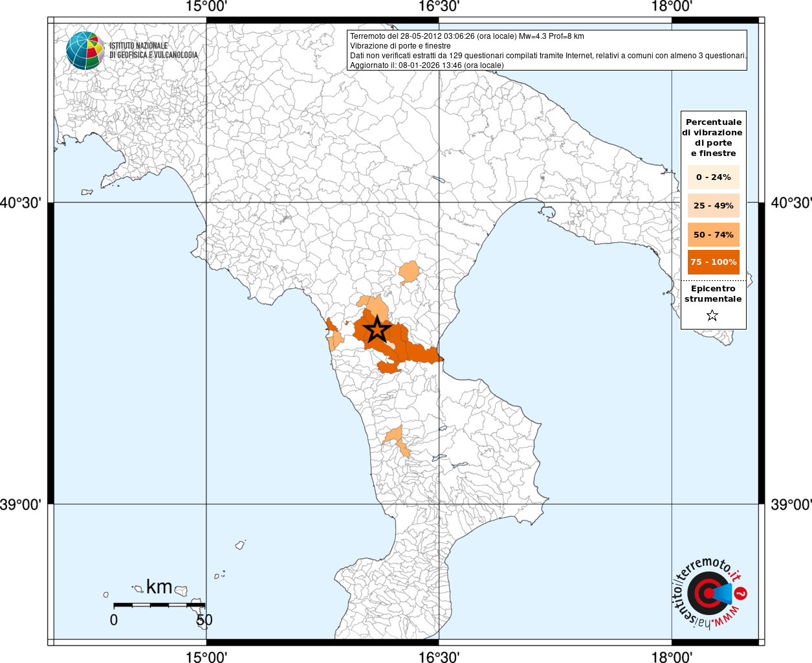Click the left 39°00' latitude label
This screenshot has width=812, height=663.
[x=21, y=504]
